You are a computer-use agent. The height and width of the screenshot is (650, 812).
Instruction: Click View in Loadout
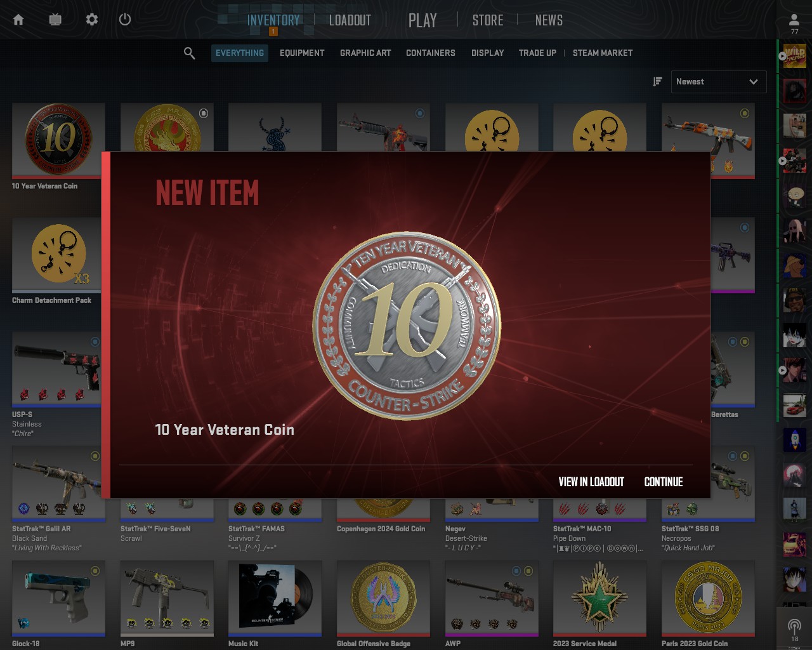591,482
